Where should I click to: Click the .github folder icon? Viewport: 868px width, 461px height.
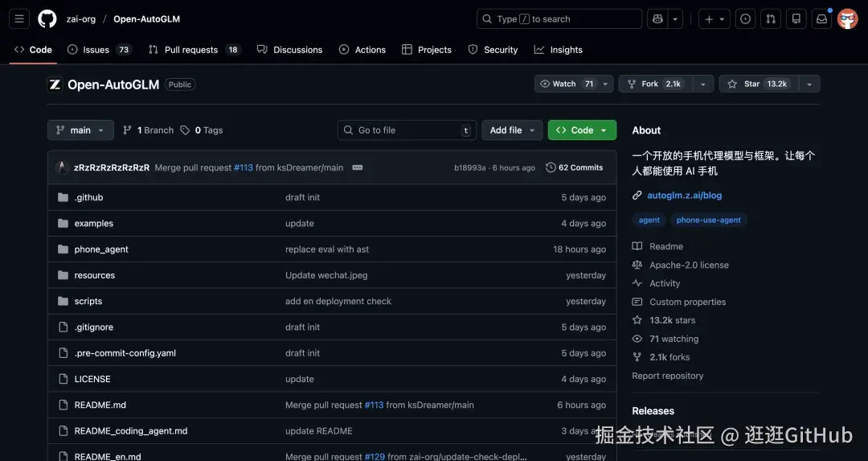63,197
